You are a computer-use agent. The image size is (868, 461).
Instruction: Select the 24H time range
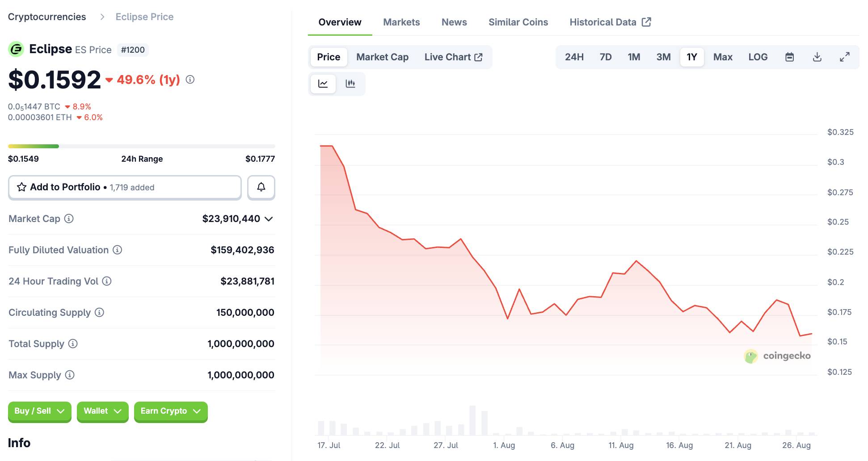tap(574, 57)
